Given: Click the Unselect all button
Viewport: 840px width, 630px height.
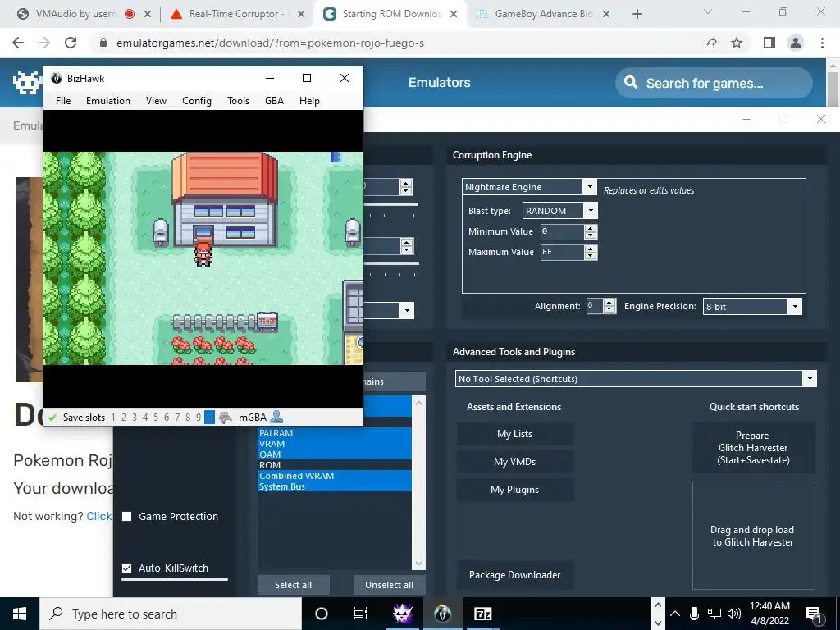Looking at the screenshot, I should coord(389,585).
